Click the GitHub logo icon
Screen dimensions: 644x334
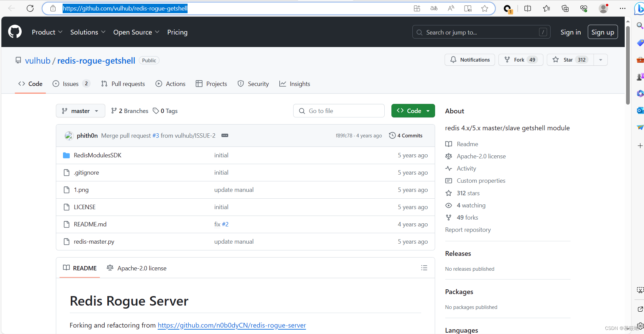pyautogui.click(x=15, y=32)
